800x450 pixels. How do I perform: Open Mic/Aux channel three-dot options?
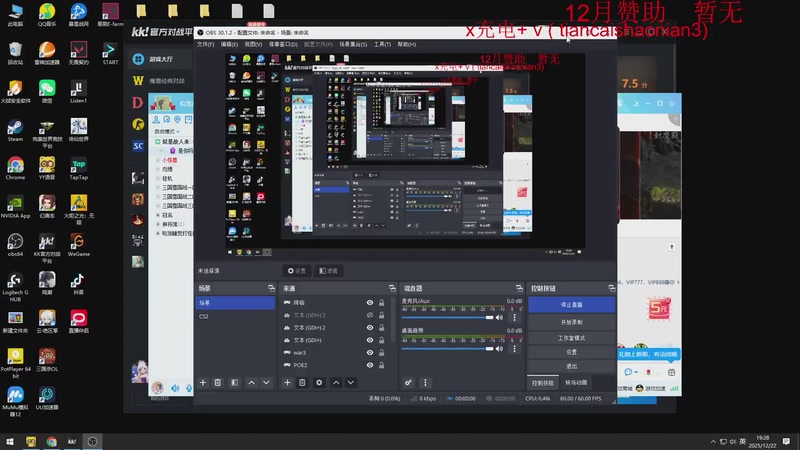(x=514, y=317)
